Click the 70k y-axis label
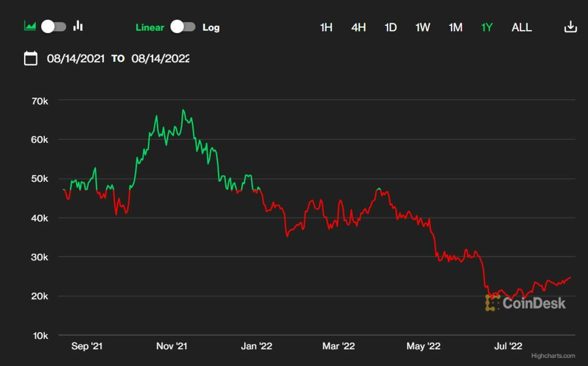 (40, 101)
